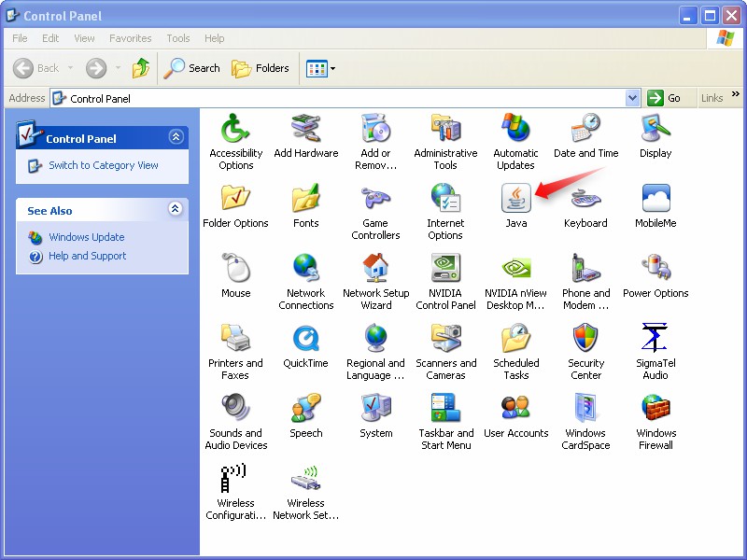Open Network Connections
Image resolution: width=747 pixels, height=560 pixels.
pos(306,269)
